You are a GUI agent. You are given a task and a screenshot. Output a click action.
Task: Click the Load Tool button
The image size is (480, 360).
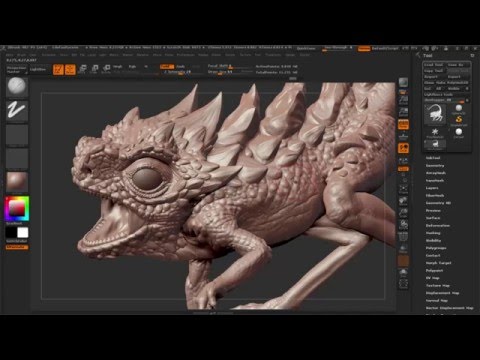(434, 65)
